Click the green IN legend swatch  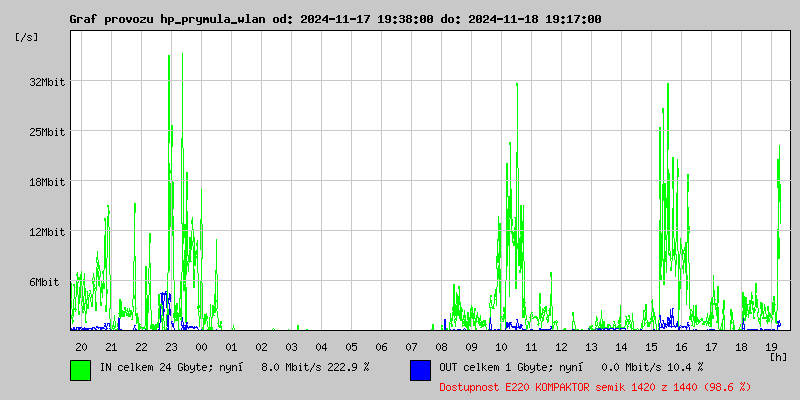click(81, 370)
